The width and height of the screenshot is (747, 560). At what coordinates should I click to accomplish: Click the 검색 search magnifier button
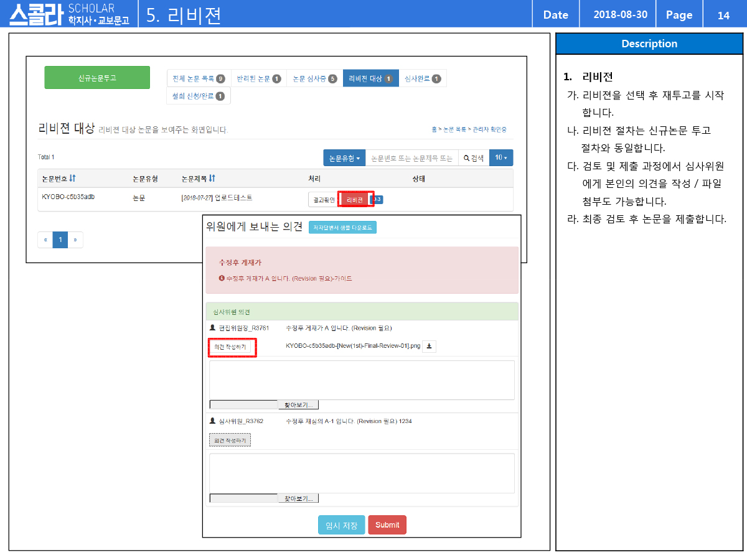(474, 158)
